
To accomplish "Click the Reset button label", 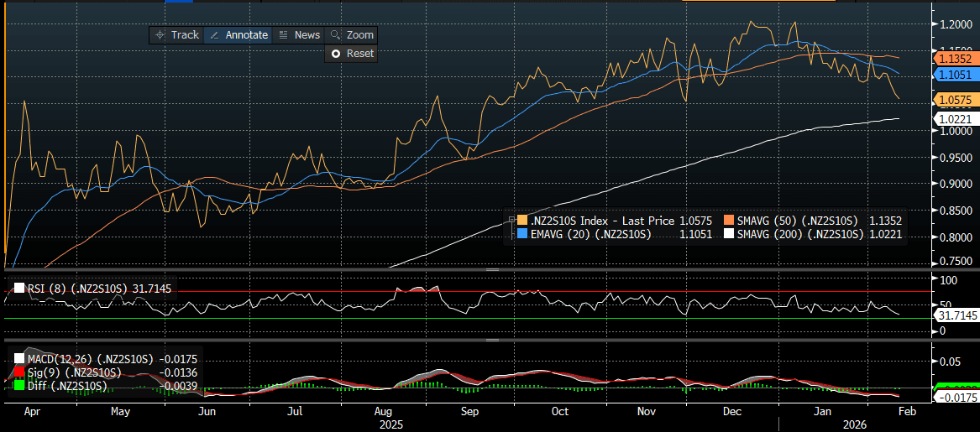I will (x=360, y=54).
